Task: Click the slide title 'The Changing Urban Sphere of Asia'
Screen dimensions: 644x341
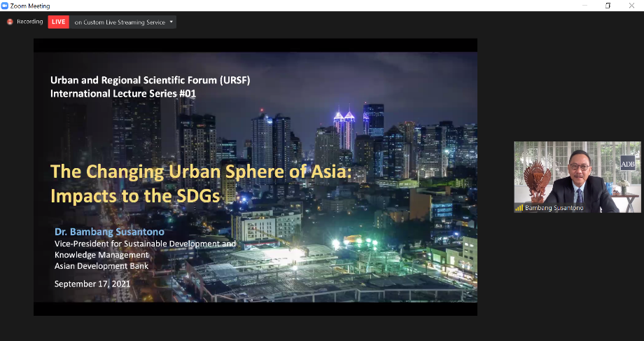Action: tap(188, 172)
